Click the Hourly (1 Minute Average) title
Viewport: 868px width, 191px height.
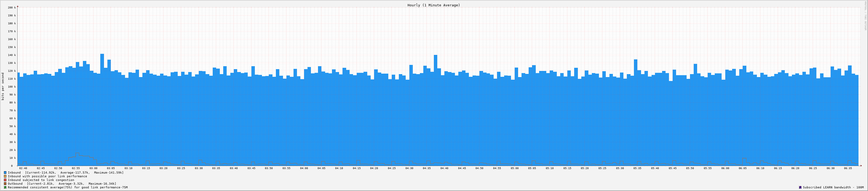433,5
